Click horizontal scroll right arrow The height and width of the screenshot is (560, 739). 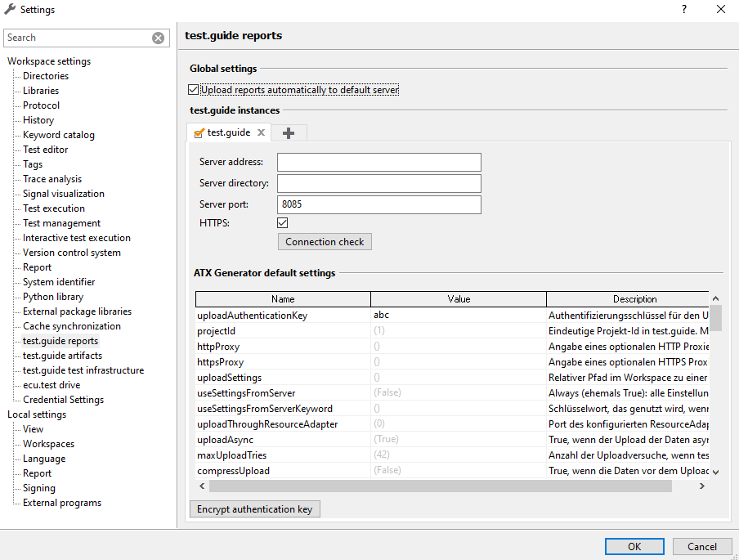point(701,486)
